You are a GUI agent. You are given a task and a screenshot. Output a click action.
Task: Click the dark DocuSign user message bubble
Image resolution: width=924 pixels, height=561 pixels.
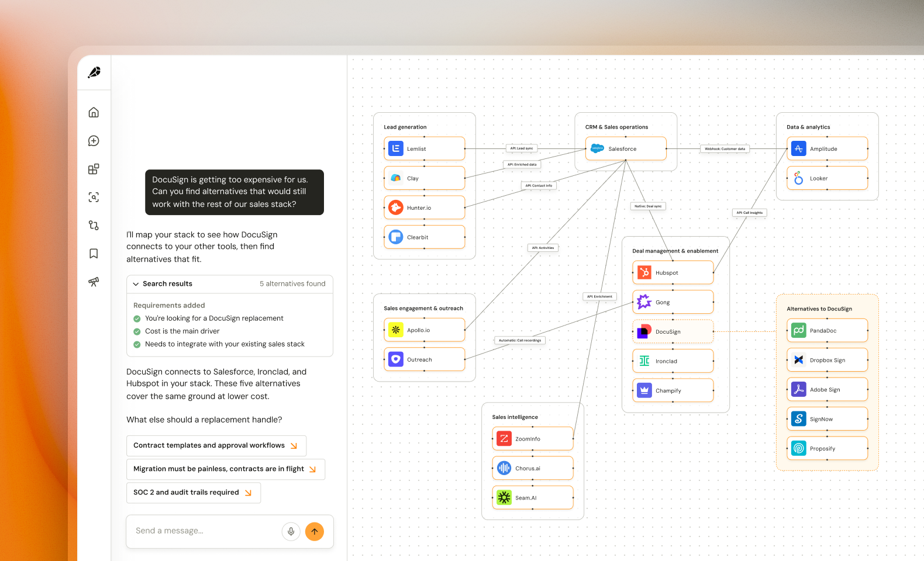point(235,192)
